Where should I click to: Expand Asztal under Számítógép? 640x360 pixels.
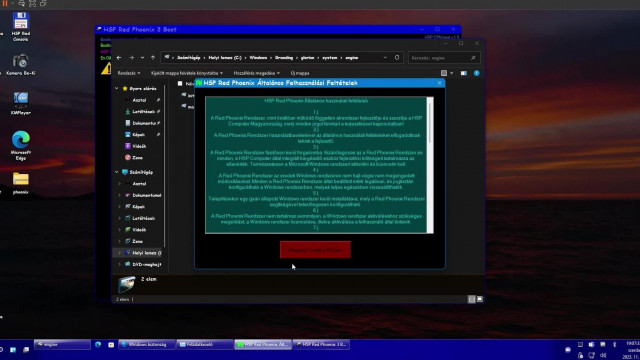[x=120, y=184]
